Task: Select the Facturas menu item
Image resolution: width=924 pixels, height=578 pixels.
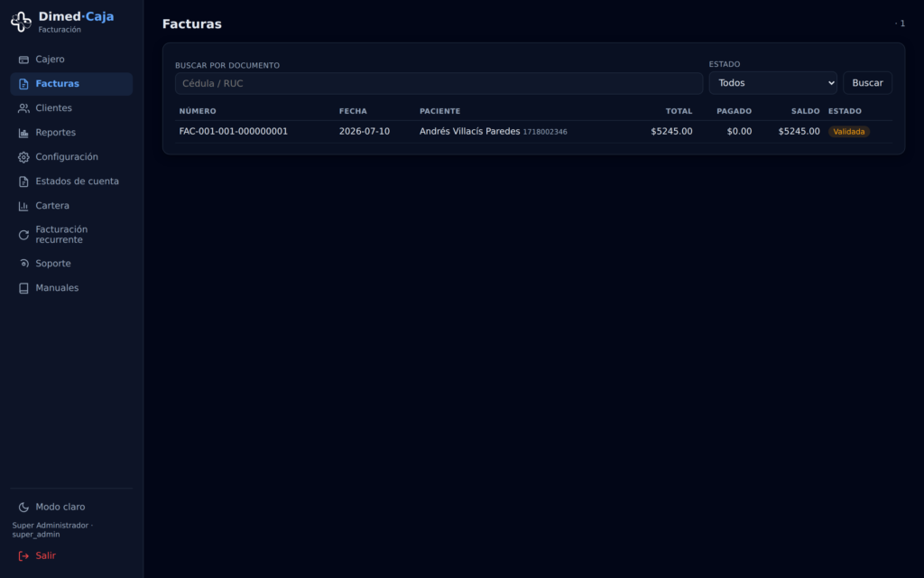Action: [71, 84]
